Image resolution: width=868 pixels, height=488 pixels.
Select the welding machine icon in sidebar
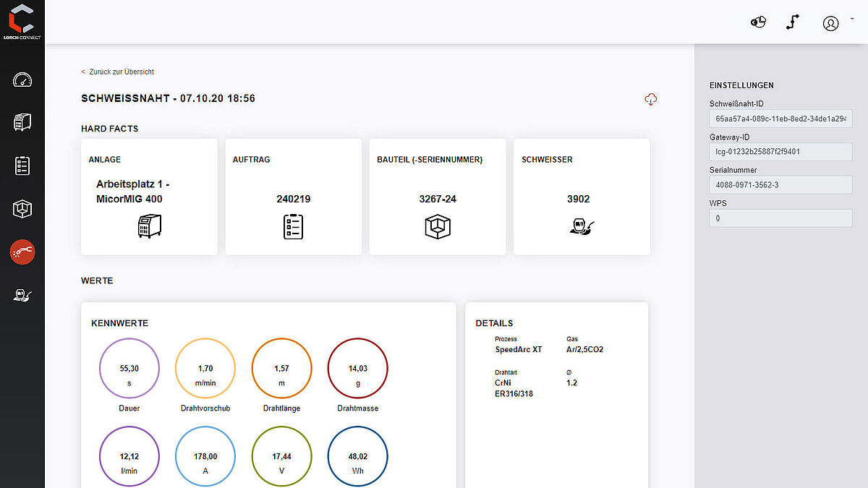22,122
